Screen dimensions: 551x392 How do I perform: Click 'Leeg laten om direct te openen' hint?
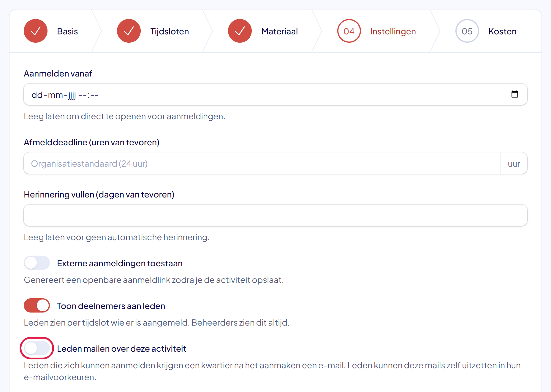click(x=124, y=116)
